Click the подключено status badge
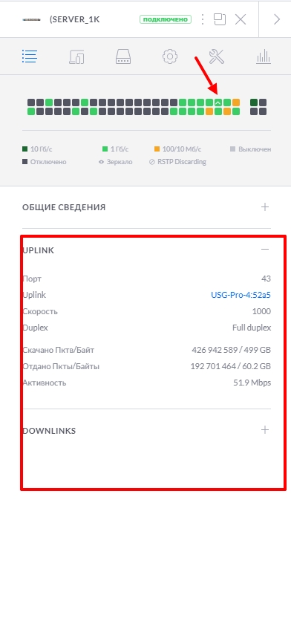 coord(166,19)
